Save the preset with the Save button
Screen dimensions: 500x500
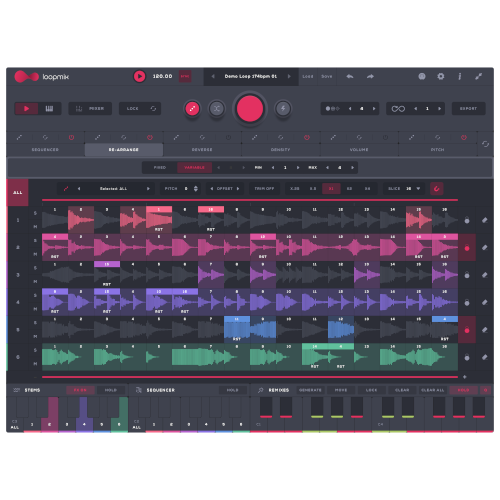pyautogui.click(x=327, y=76)
